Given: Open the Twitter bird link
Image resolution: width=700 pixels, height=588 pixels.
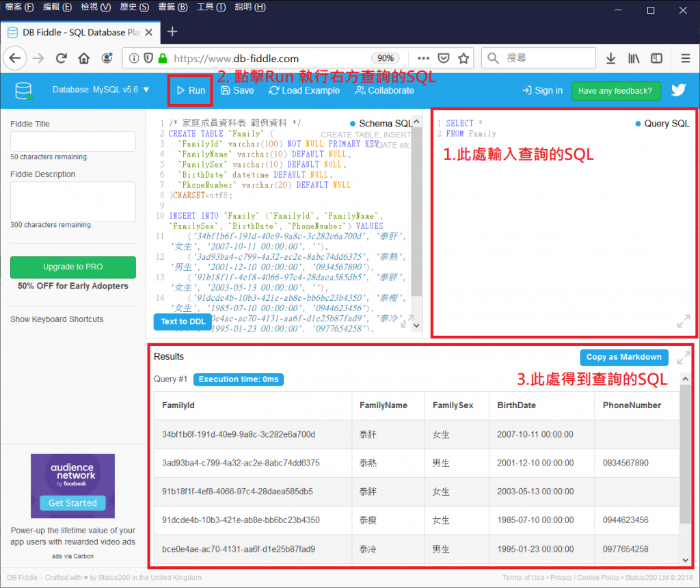Looking at the screenshot, I should click(x=679, y=90).
